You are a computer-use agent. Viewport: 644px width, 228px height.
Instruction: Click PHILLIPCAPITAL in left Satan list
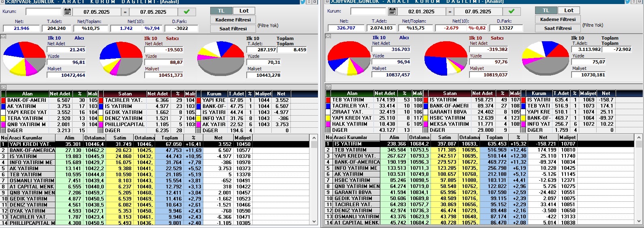[x=124, y=125]
